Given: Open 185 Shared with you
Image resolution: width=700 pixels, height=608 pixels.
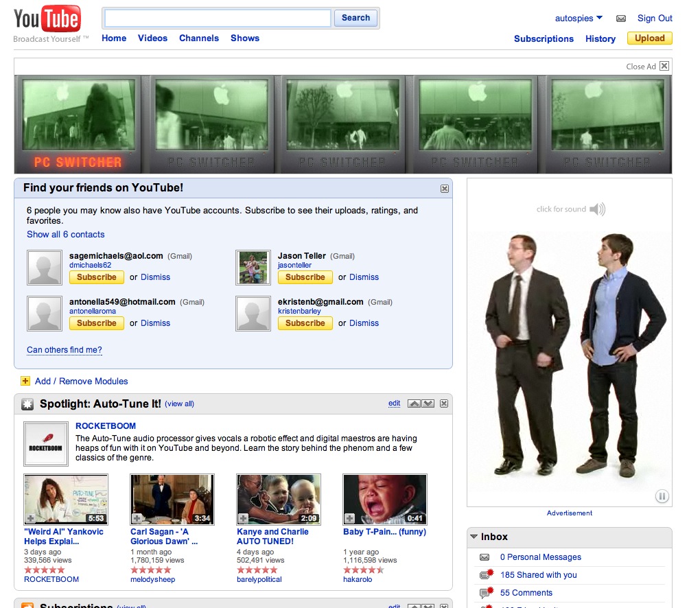Looking at the screenshot, I should pyautogui.click(x=539, y=575).
